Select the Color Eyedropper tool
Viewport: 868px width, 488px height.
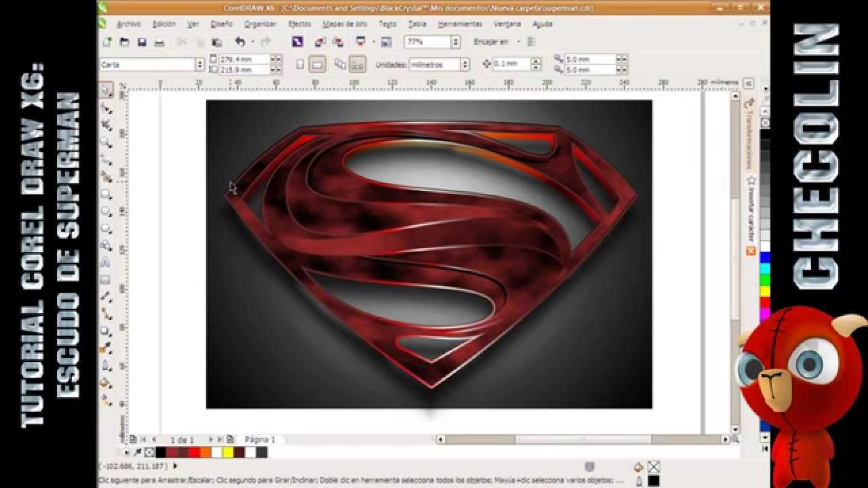(106, 348)
